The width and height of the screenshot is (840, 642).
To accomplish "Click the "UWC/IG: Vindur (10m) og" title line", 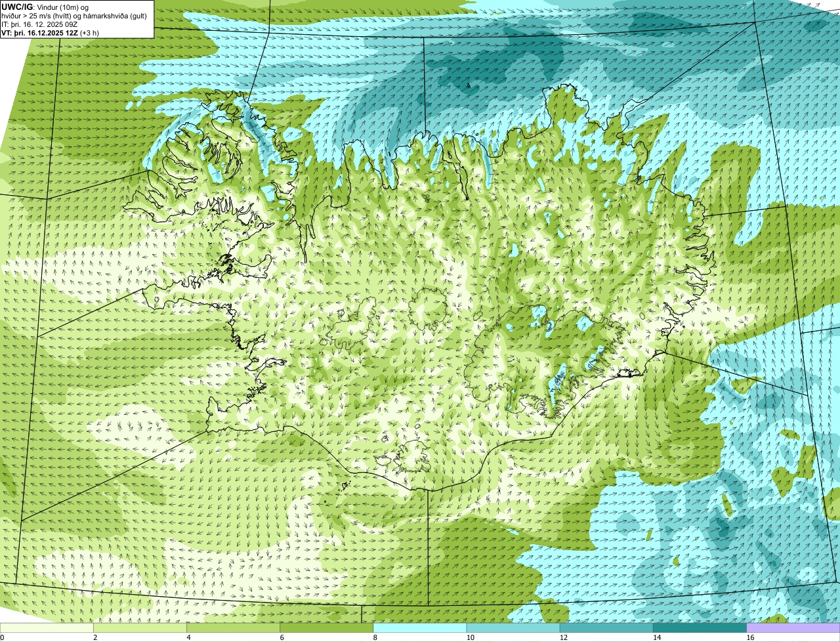I will click(45, 7).
